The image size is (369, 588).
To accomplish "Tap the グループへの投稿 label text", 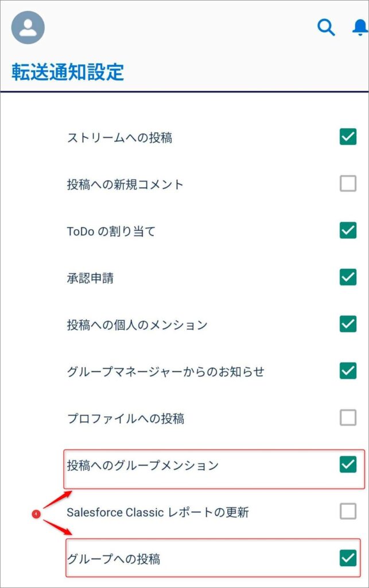I will pos(114,559).
